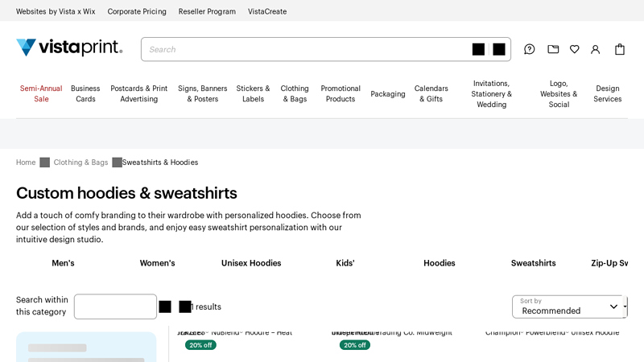Viewport: 644px width, 362px height.
Task: Select the Sweatshirts category tab
Action: click(x=533, y=263)
